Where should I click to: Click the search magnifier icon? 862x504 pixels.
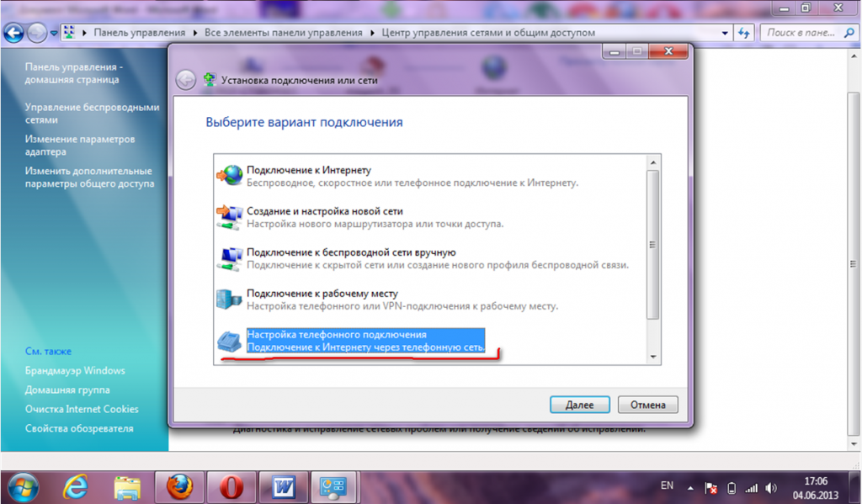pos(849,33)
